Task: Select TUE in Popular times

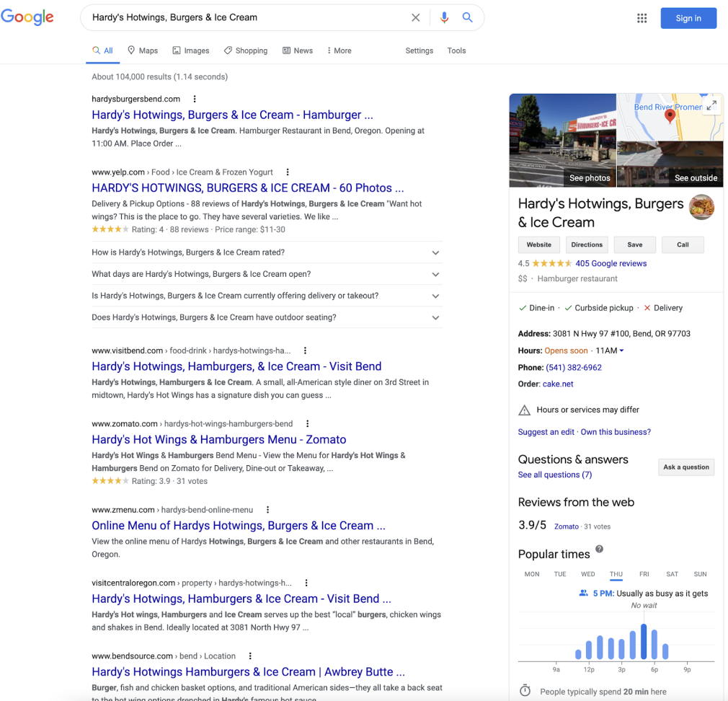Action: 560,574
